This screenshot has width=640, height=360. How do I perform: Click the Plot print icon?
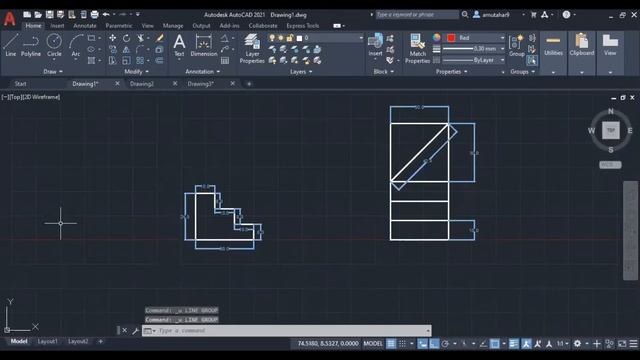coord(94,15)
